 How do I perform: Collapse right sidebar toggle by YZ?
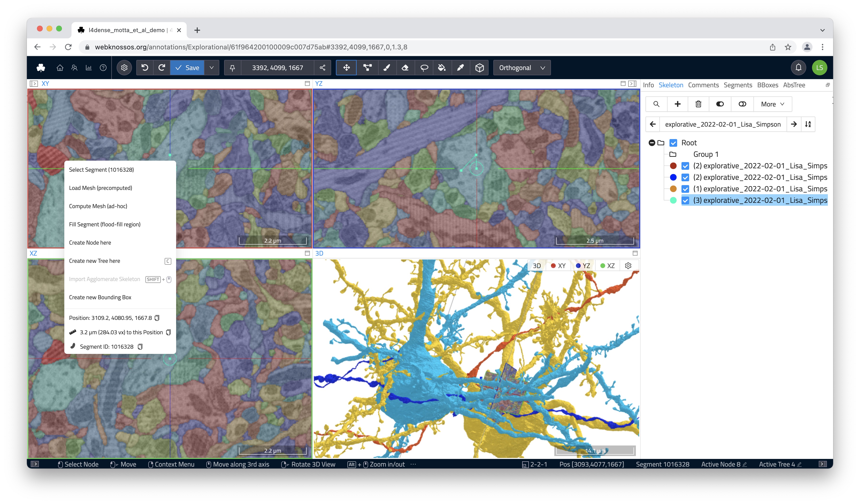tap(632, 83)
